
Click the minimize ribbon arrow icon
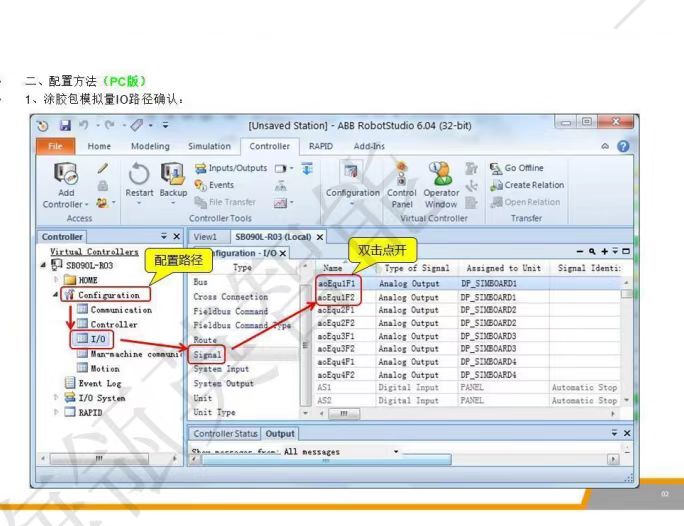pos(605,146)
